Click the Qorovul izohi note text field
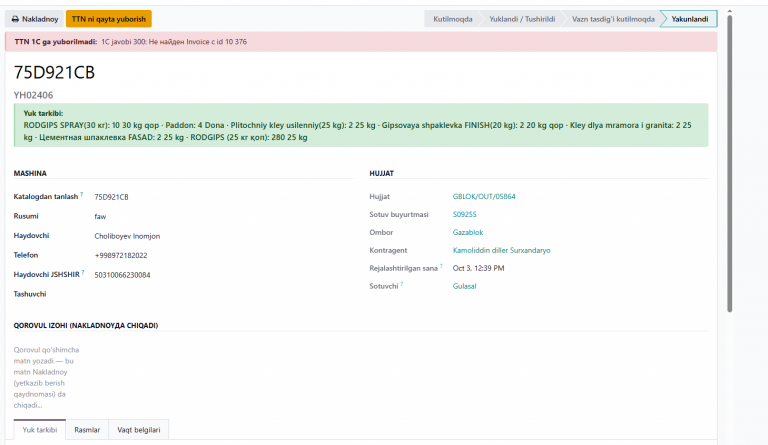768x445 pixels. [48, 377]
